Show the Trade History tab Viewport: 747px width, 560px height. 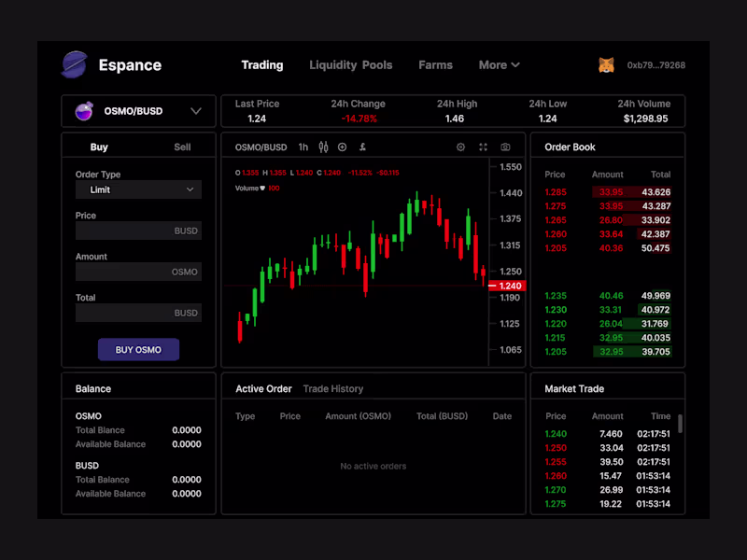(333, 388)
